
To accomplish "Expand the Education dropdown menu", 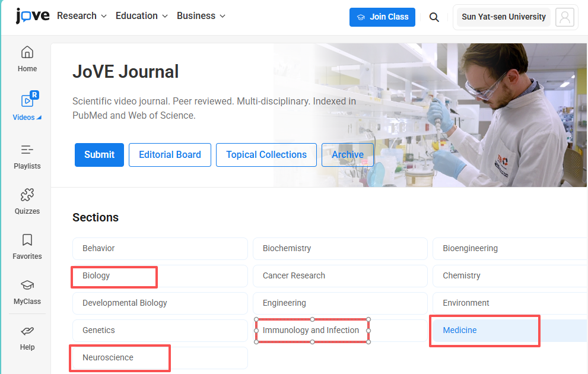I will pyautogui.click(x=142, y=16).
